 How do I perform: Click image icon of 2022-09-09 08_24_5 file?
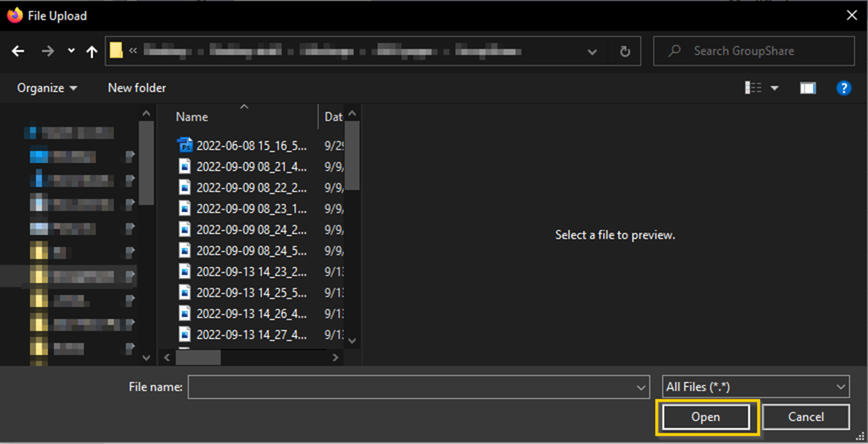coord(185,250)
